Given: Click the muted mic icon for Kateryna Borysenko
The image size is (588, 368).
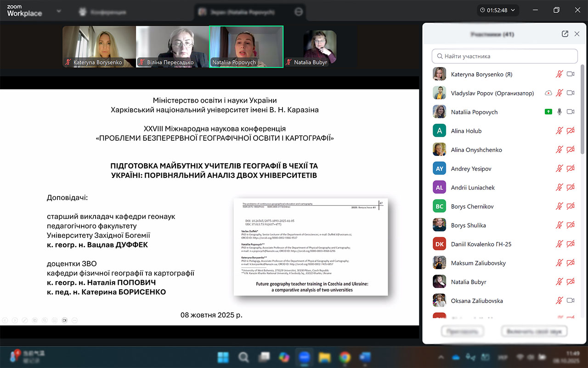Looking at the screenshot, I should coord(559,74).
